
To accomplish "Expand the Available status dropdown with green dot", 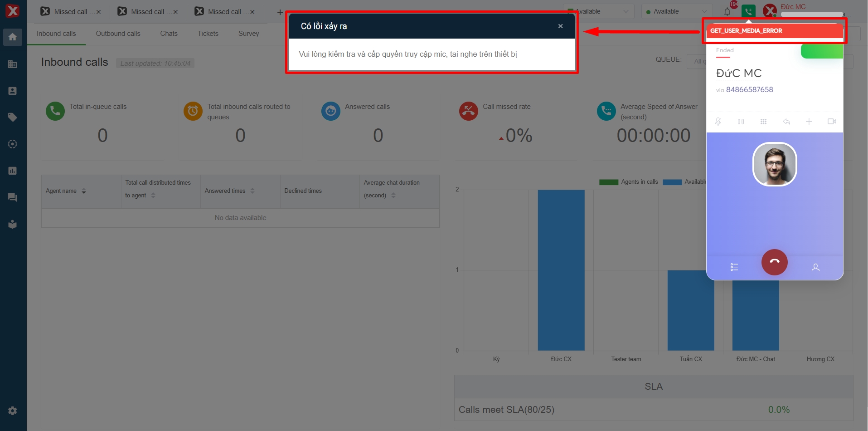I will (x=676, y=12).
